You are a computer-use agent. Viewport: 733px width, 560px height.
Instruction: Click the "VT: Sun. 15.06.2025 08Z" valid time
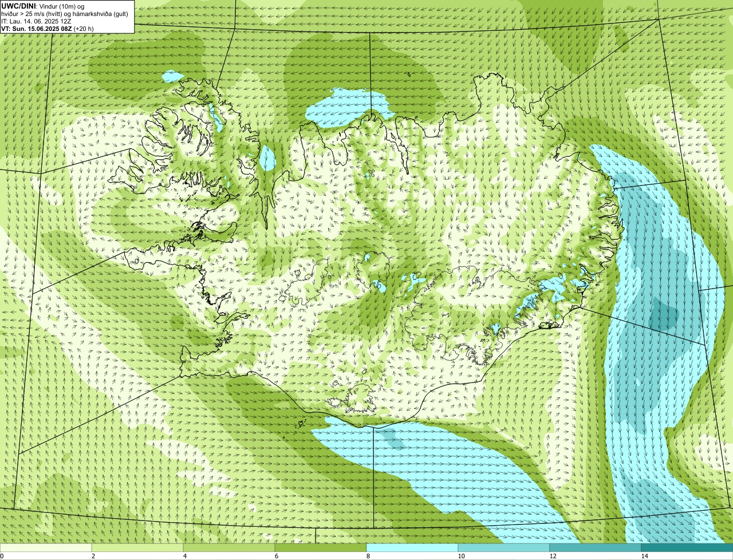click(36, 29)
